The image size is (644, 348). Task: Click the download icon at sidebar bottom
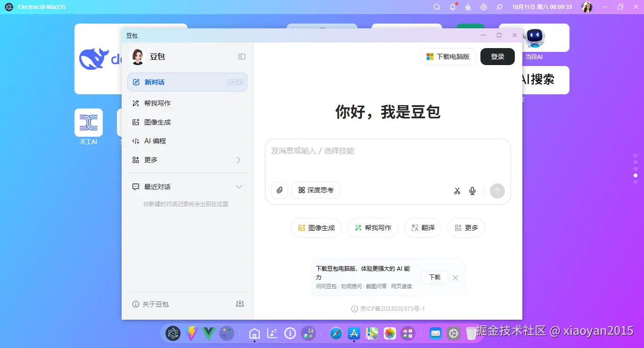pos(240,304)
